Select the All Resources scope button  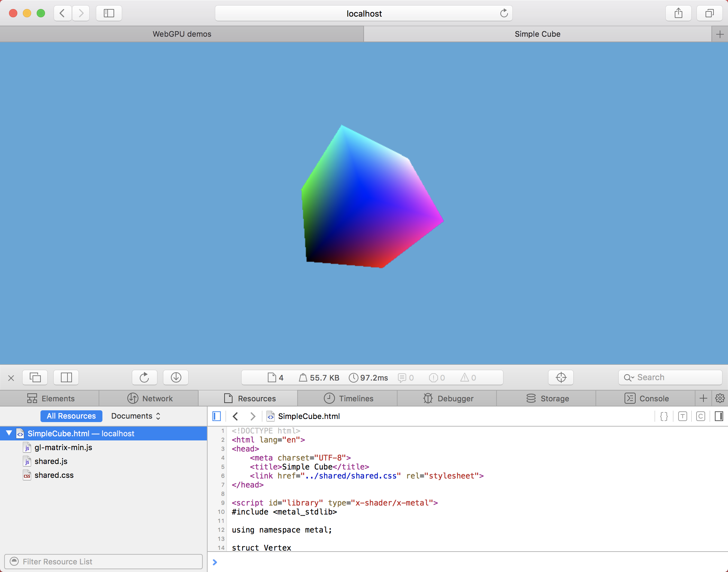[x=71, y=416]
